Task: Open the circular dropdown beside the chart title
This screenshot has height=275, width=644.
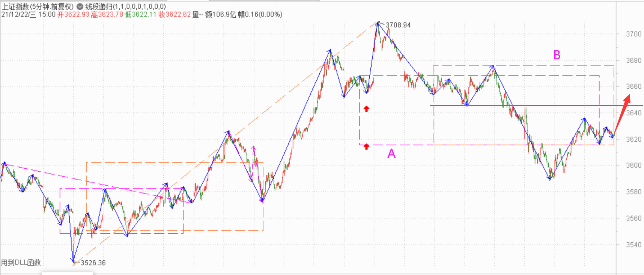Action: point(80,7)
